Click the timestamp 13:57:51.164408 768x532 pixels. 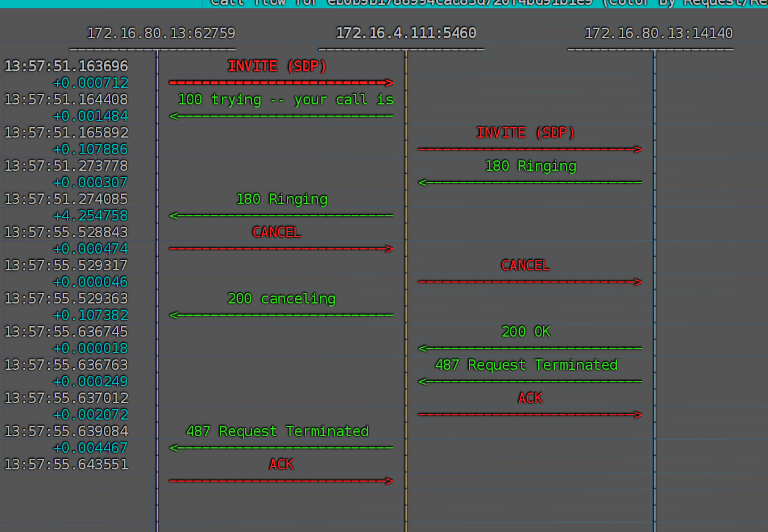66,100
